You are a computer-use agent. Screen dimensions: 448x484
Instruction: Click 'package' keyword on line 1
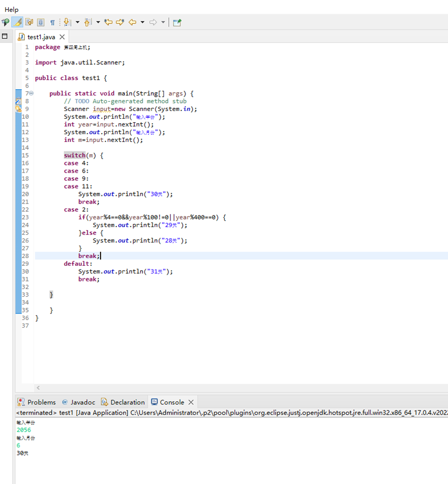(x=48, y=47)
